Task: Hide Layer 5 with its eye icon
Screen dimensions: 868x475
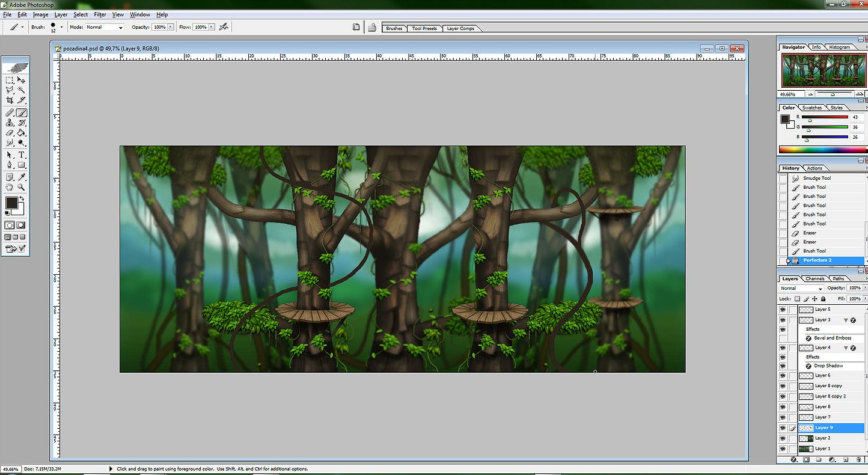Action: [x=782, y=310]
